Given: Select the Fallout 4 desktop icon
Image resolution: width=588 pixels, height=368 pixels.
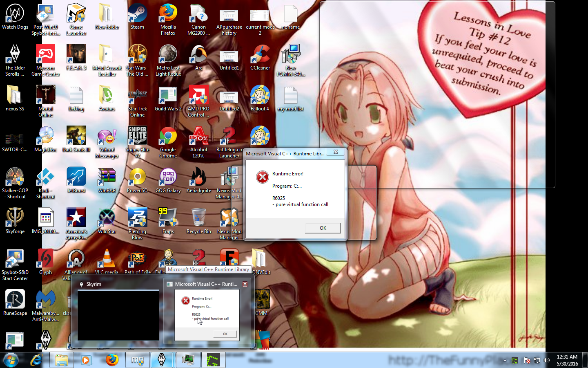Looking at the screenshot, I should pyautogui.click(x=260, y=99).
